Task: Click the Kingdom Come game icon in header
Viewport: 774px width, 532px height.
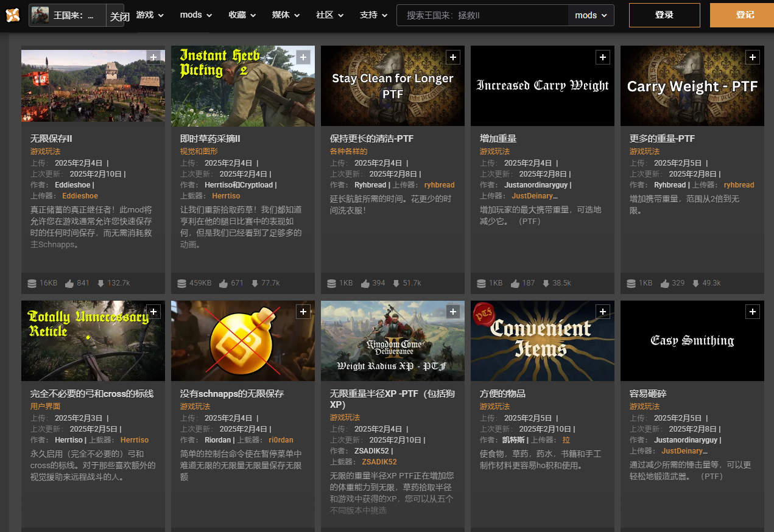Action: pos(40,15)
